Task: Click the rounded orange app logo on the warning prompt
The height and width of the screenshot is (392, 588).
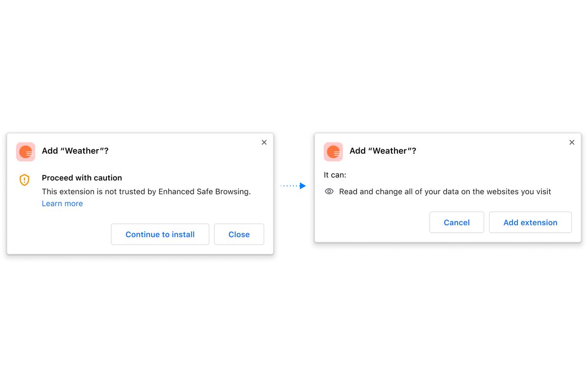Action: 25,152
